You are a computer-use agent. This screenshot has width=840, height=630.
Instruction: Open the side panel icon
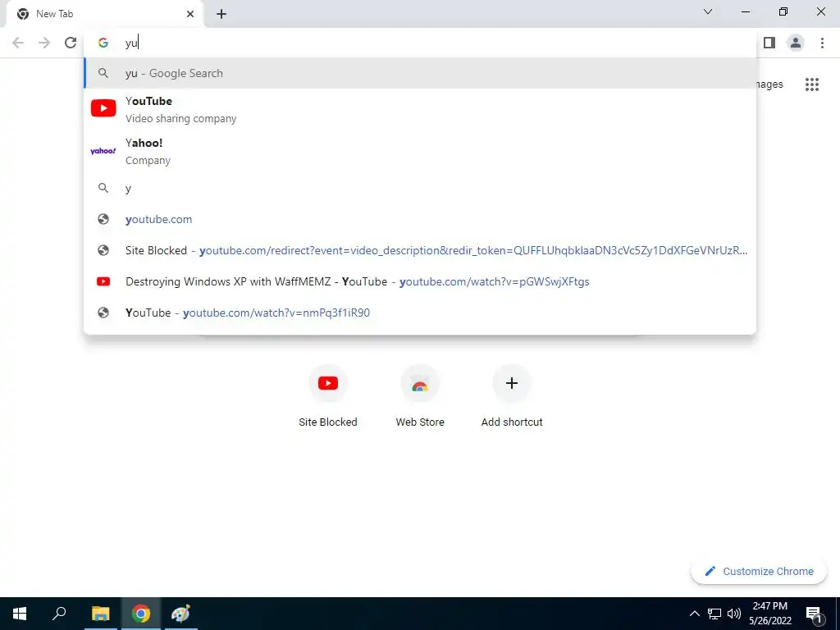pyautogui.click(x=769, y=43)
